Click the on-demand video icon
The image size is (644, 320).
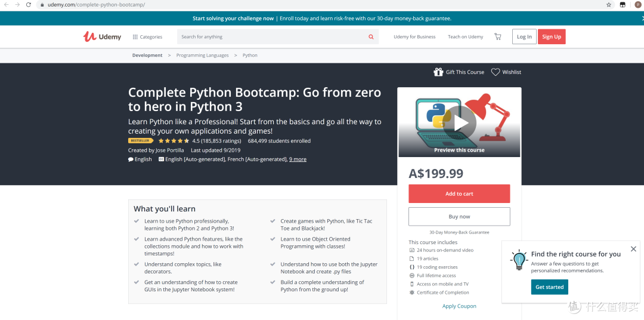tap(412, 250)
